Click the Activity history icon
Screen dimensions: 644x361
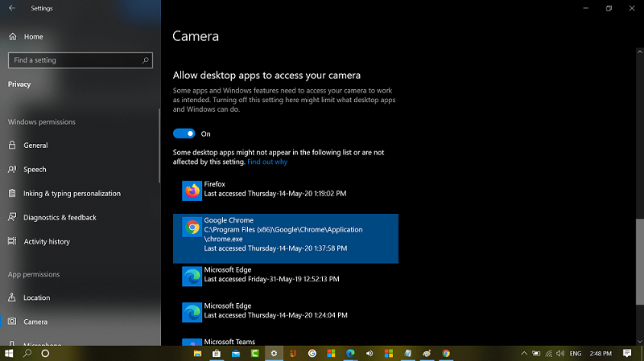tap(12, 241)
